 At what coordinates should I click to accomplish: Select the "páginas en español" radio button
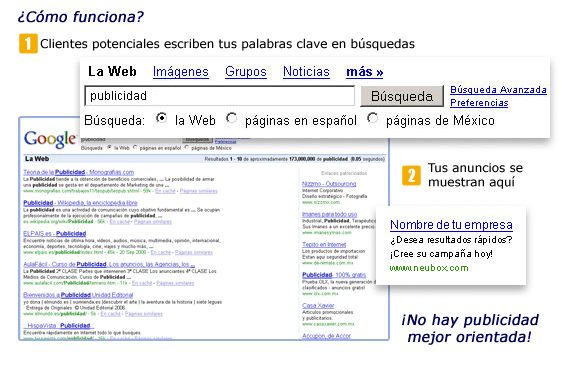pyautogui.click(x=232, y=118)
